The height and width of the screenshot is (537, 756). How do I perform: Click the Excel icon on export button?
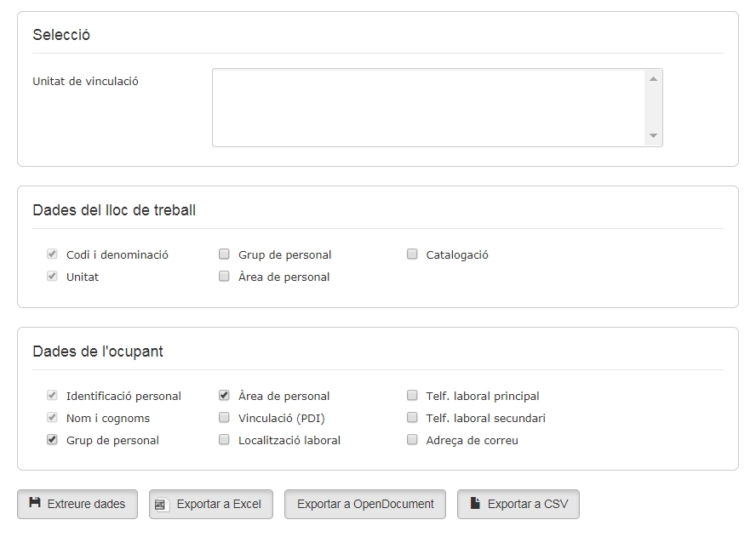(161, 505)
